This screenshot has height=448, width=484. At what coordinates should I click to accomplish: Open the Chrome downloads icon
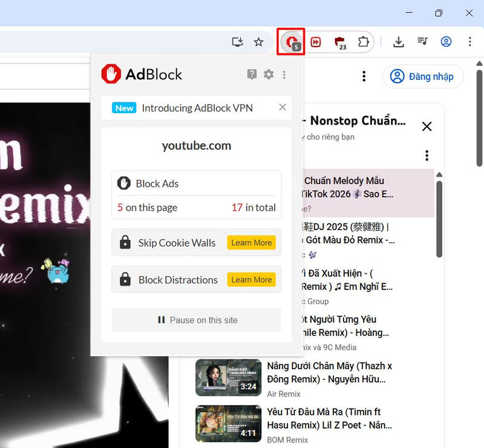pos(399,42)
